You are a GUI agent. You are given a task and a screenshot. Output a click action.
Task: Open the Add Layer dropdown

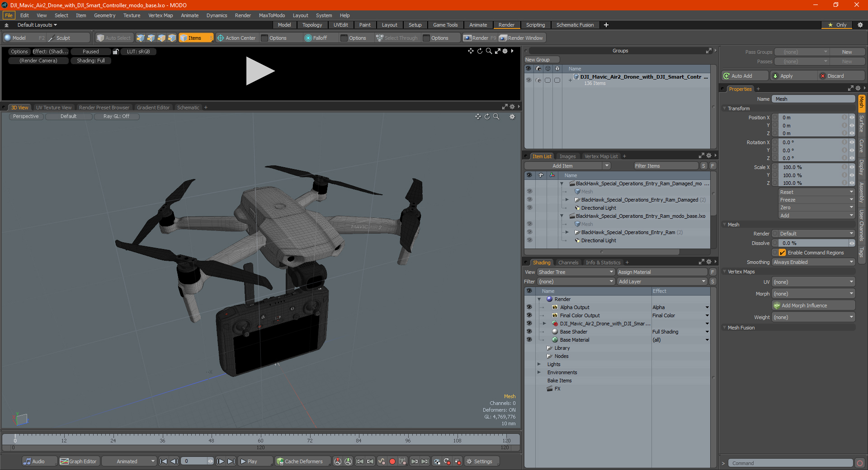[662, 282]
